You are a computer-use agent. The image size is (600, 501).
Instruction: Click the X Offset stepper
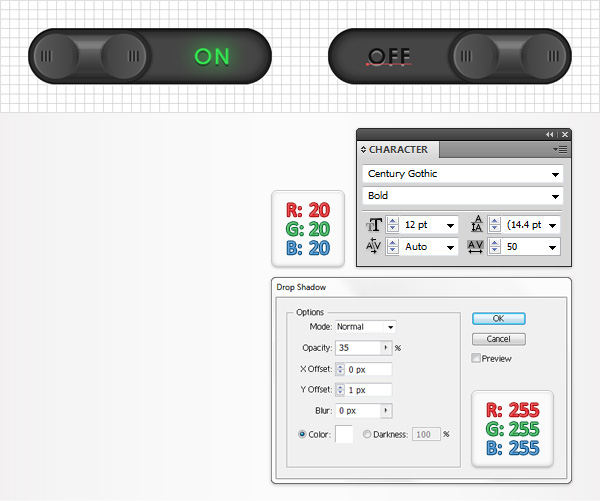click(340, 369)
